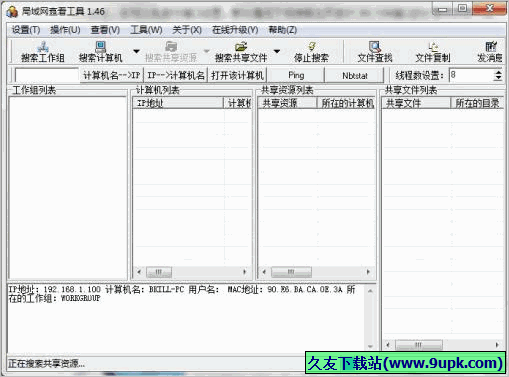The height and width of the screenshot is (377, 509).
Task: Click the Send Message (发消息) toolbar icon
Action: (490, 52)
